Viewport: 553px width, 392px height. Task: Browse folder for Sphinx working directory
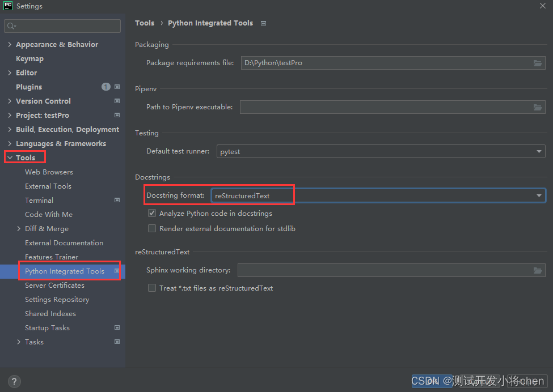click(538, 270)
